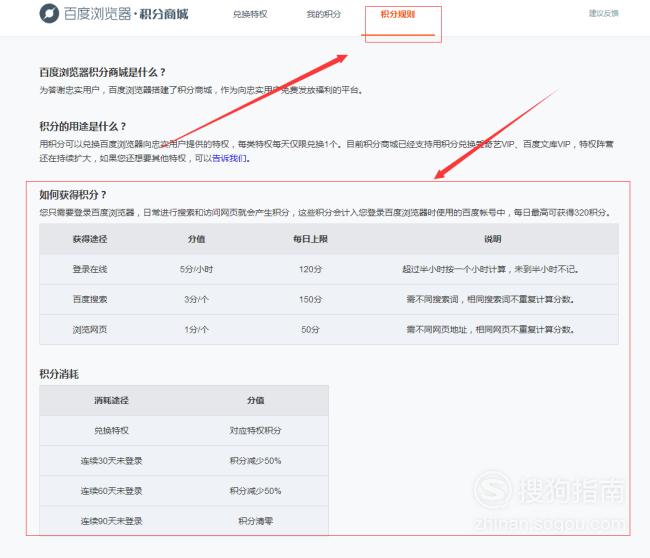This screenshot has height=558, width=650.
Task: Select the 积分规则 tab
Action: (x=398, y=14)
